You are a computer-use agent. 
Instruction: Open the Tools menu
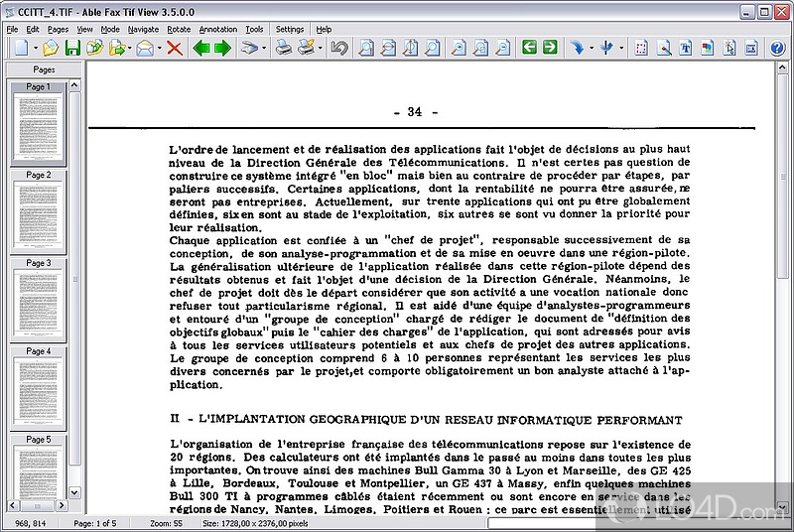254,30
